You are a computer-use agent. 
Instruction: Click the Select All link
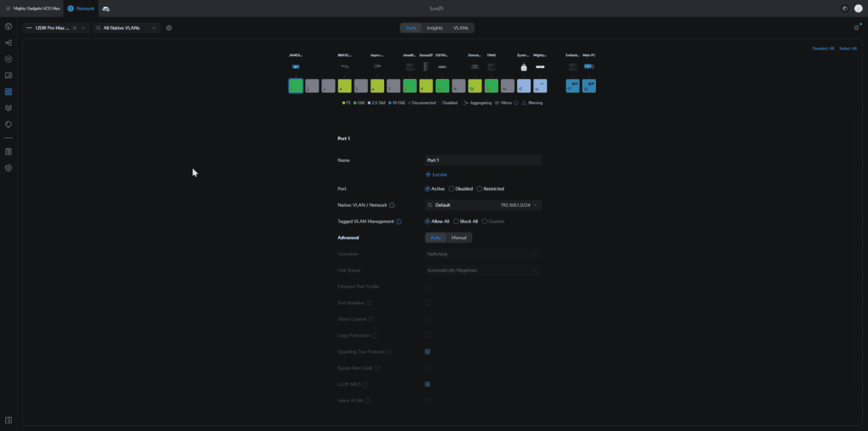848,48
